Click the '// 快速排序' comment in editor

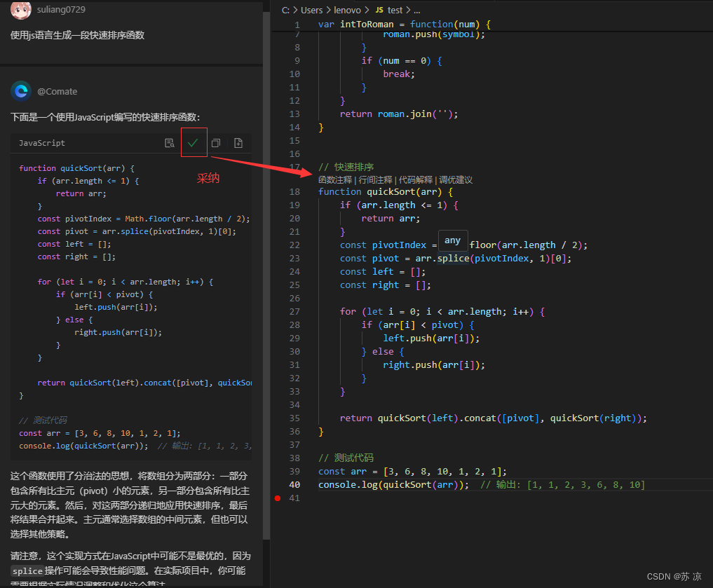(346, 167)
